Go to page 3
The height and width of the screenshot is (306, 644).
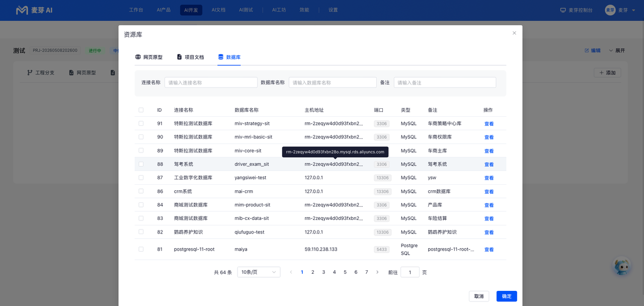[324, 272]
